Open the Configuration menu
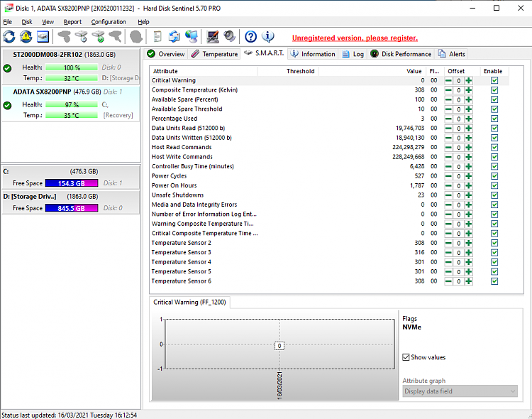 pyautogui.click(x=109, y=22)
